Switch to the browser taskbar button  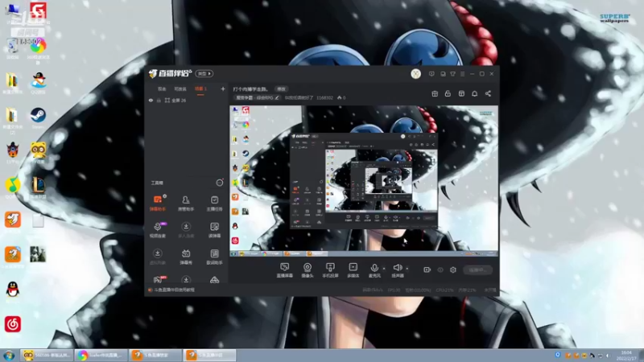coord(101,355)
